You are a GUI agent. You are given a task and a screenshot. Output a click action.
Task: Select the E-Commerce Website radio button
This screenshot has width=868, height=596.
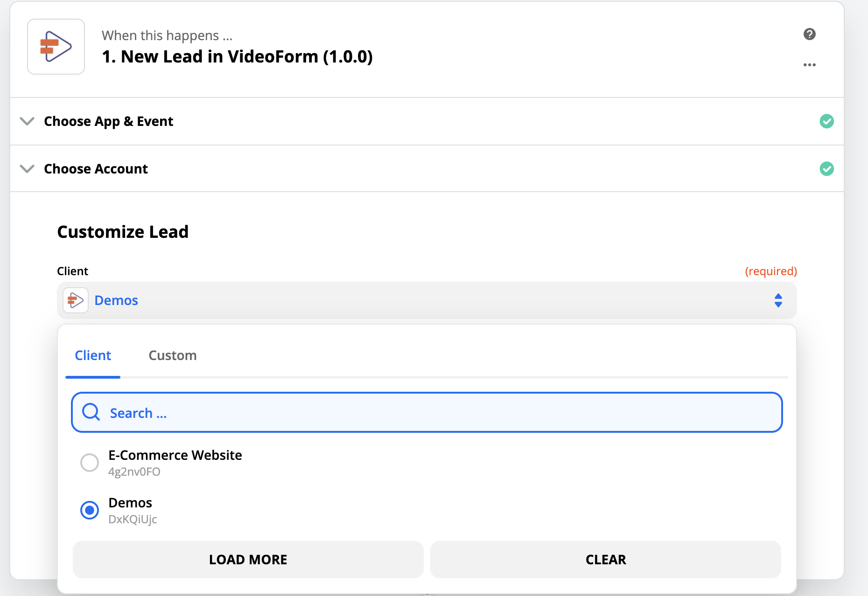[90, 463]
